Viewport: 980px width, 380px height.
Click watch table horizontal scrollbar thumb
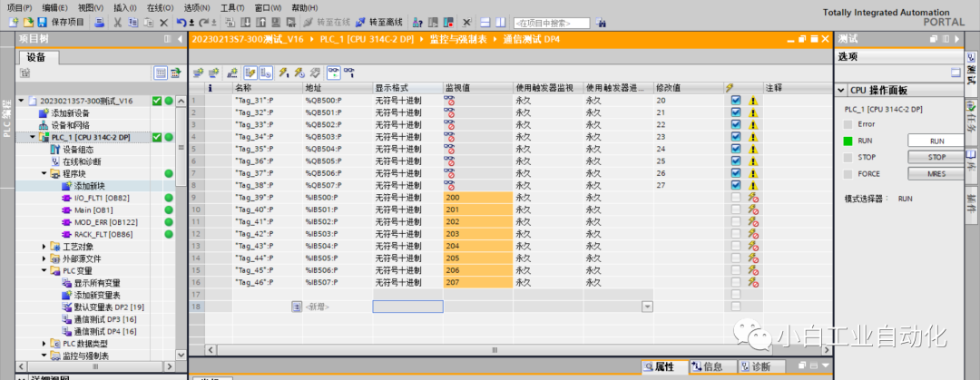(495, 350)
